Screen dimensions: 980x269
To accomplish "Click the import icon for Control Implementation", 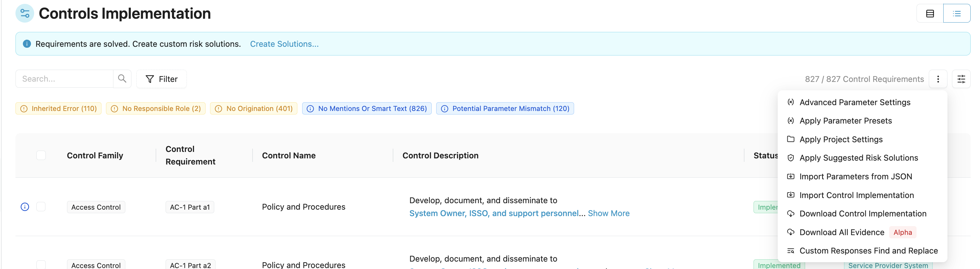I will (791, 195).
